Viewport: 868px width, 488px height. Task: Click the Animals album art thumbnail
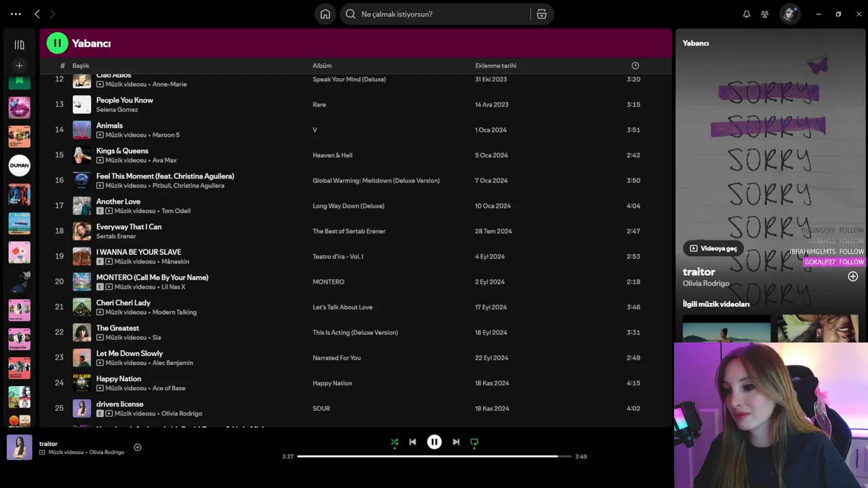click(x=82, y=129)
